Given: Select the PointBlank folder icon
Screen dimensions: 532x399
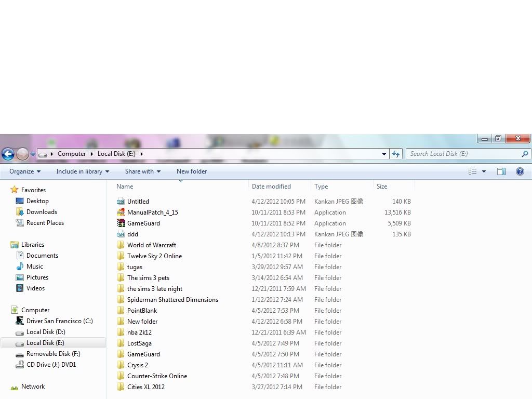Looking at the screenshot, I should coord(121,311).
